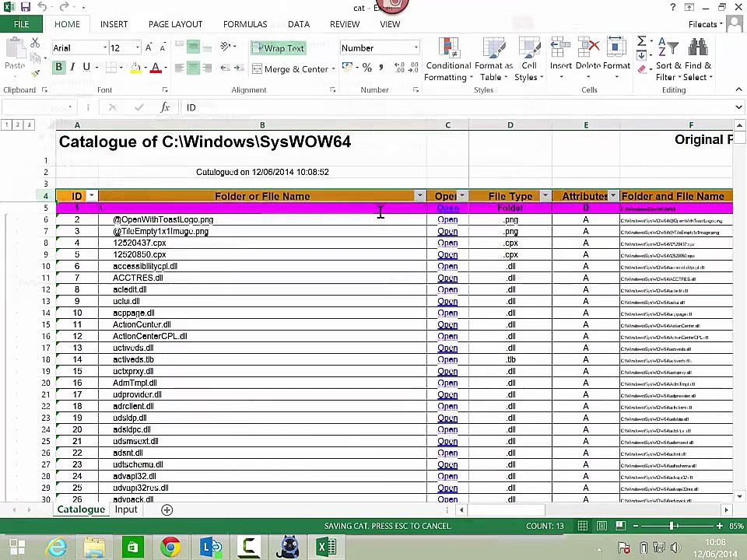Decrease font size with small A icon
The width and height of the screenshot is (747, 560).
pos(163,47)
